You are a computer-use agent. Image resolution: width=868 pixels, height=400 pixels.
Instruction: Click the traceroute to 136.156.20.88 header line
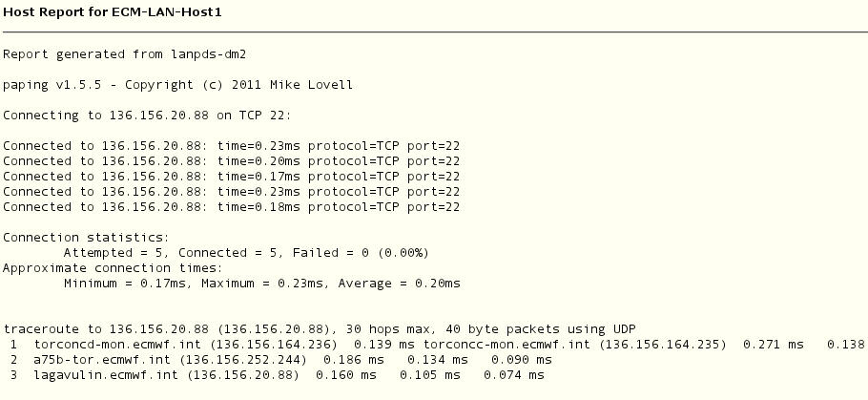point(320,329)
